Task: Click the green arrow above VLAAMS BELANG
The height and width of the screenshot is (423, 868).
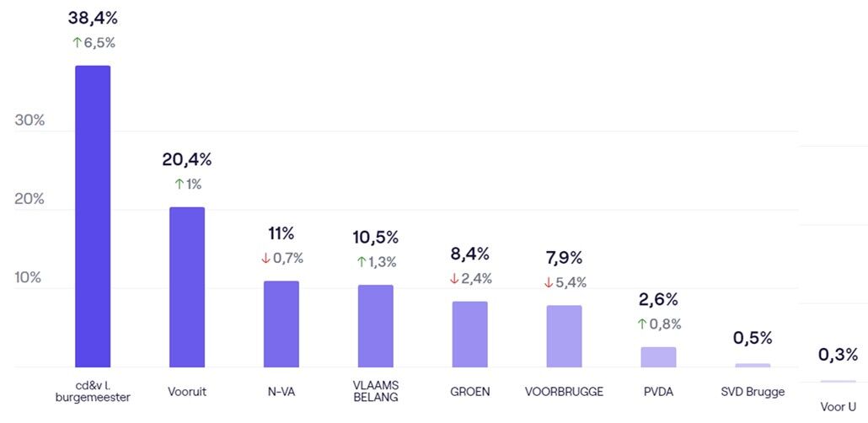Action: pos(361,262)
